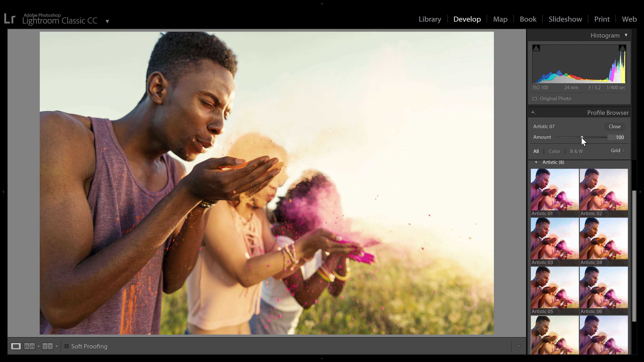This screenshot has height=362, width=644.
Task: Collapse the Artistic (8) profile group
Action: click(536, 162)
